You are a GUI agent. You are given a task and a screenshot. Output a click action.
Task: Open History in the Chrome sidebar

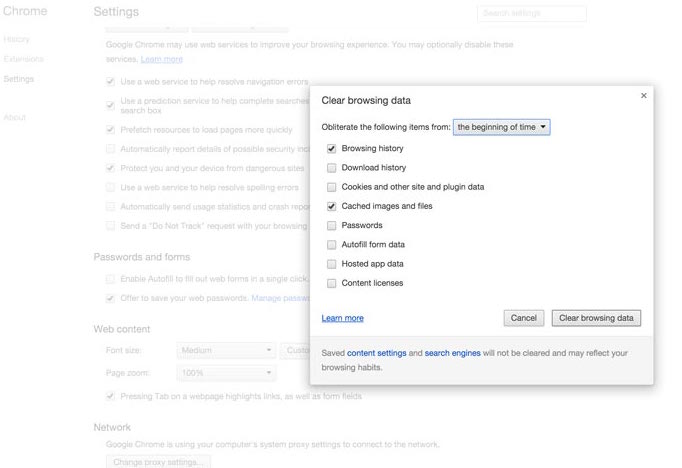[x=17, y=39]
